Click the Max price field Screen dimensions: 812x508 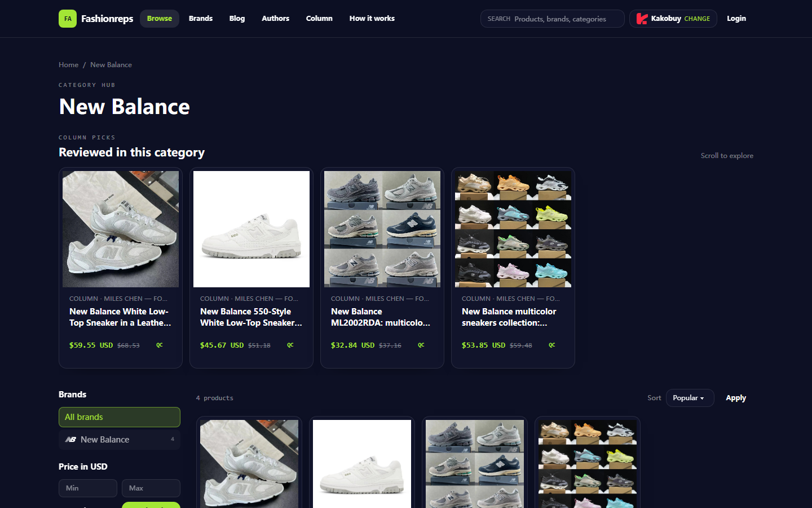point(151,488)
